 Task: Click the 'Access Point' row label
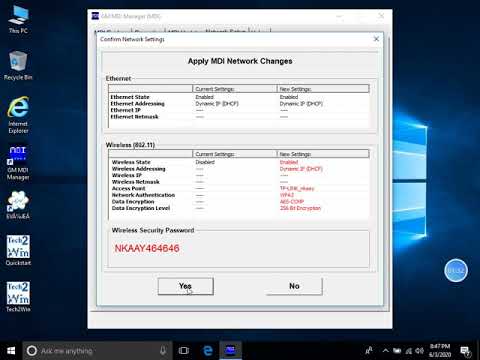point(128,188)
